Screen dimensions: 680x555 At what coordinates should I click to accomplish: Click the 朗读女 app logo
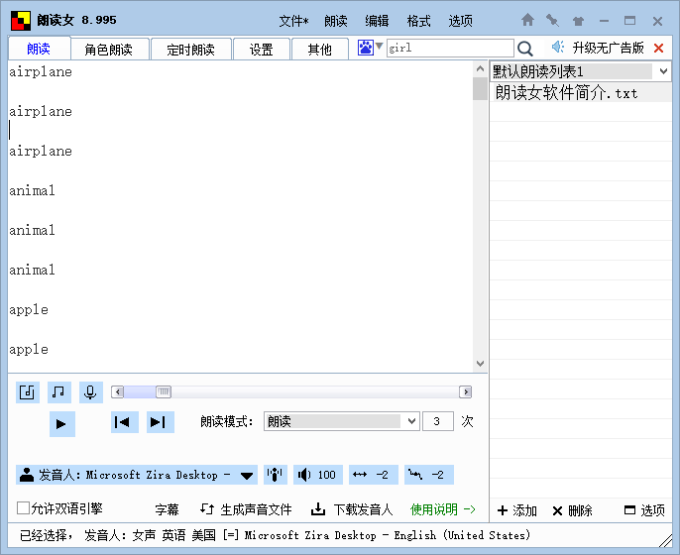(21, 20)
